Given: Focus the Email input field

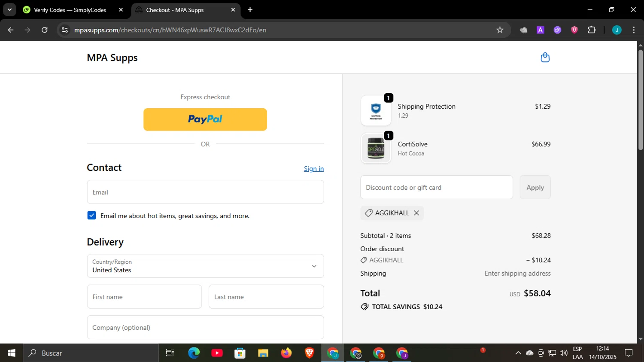Looking at the screenshot, I should 205,192.
